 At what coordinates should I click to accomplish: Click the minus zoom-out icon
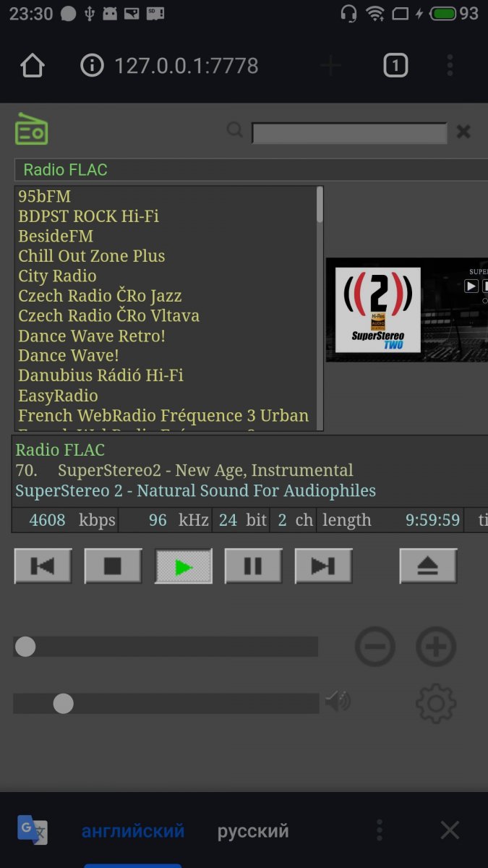tap(374, 646)
